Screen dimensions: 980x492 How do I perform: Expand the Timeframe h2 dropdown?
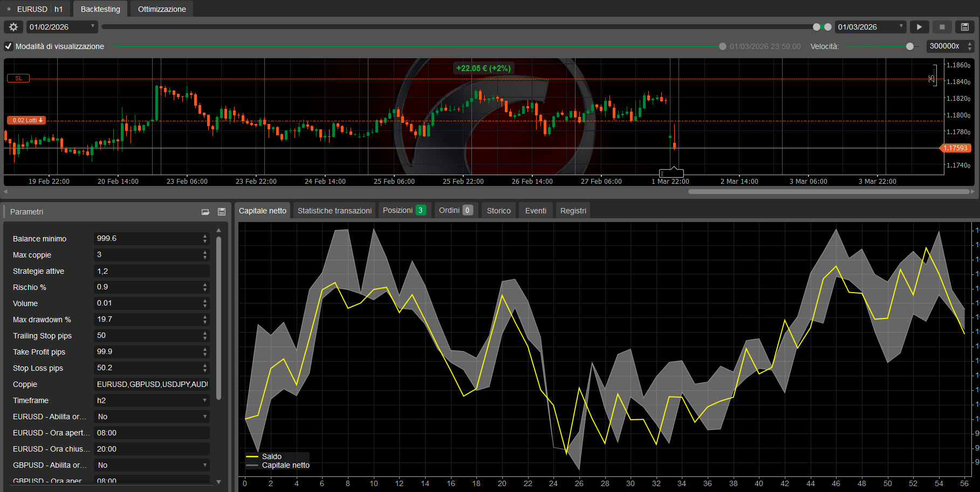tap(151, 400)
